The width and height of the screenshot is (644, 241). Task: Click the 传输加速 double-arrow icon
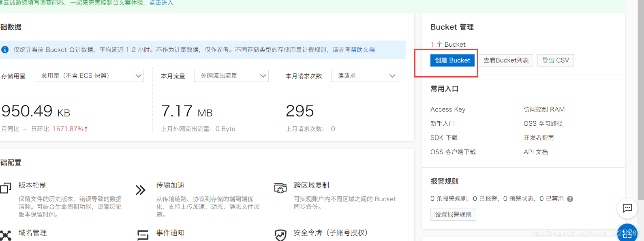(x=140, y=190)
